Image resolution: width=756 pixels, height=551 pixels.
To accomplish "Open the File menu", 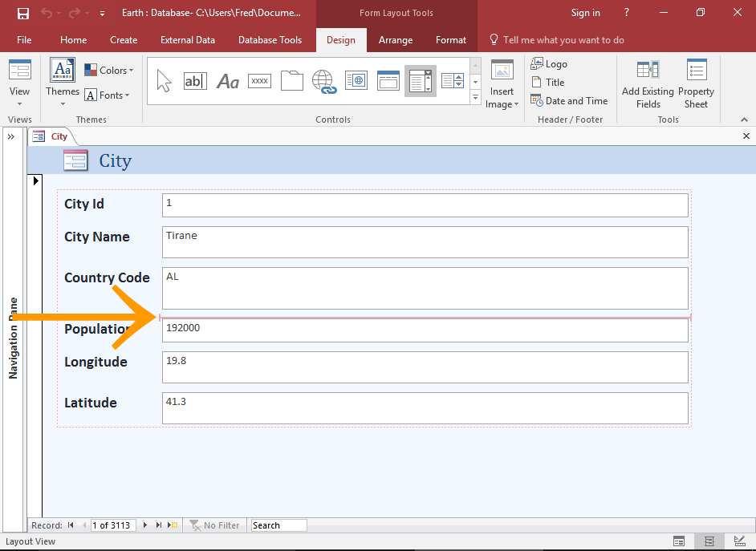I will (x=24, y=40).
